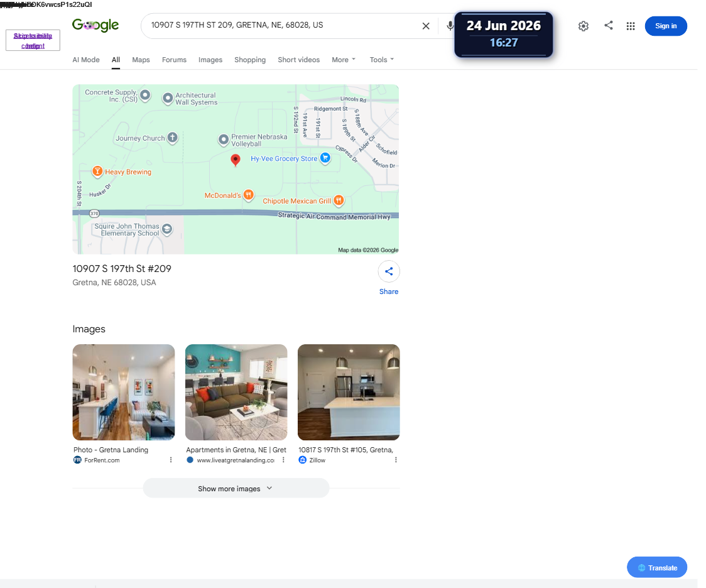The image size is (706, 588).
Task: Open the Forums tab
Action: (174, 60)
